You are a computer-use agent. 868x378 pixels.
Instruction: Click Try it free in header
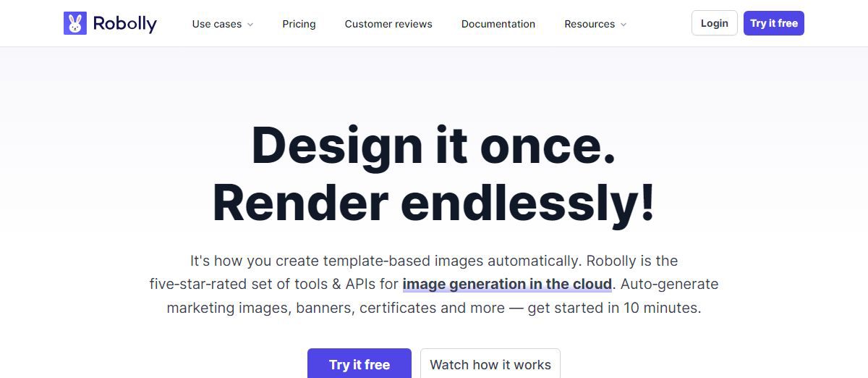point(774,23)
